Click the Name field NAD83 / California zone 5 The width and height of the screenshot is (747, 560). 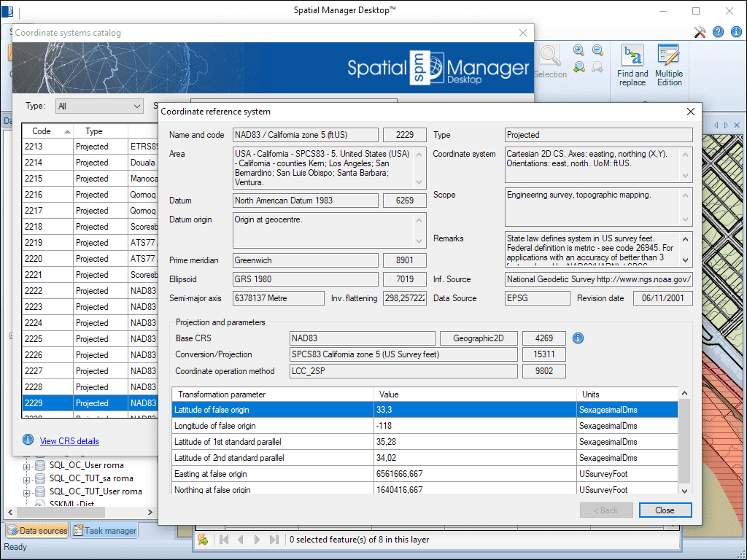pos(306,135)
